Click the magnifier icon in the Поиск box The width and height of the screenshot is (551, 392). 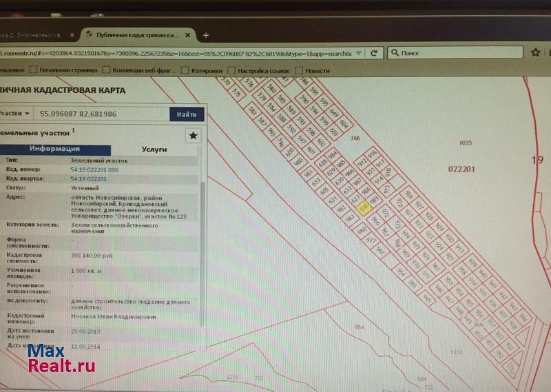tap(394, 53)
